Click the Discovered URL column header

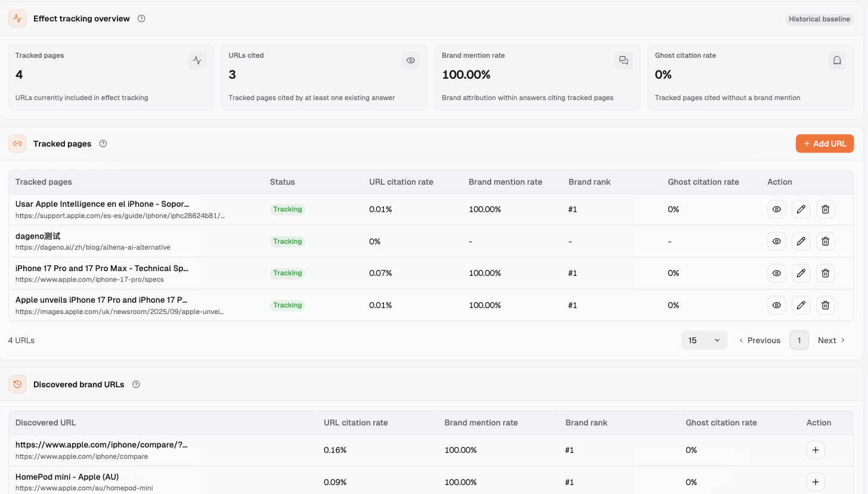point(45,422)
